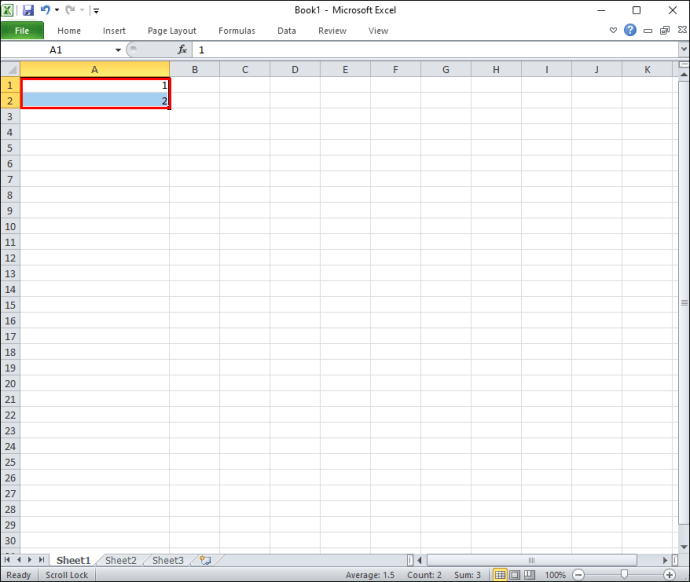Image resolution: width=690 pixels, height=582 pixels.
Task: Expand the formula bar chevron
Action: tap(684, 49)
